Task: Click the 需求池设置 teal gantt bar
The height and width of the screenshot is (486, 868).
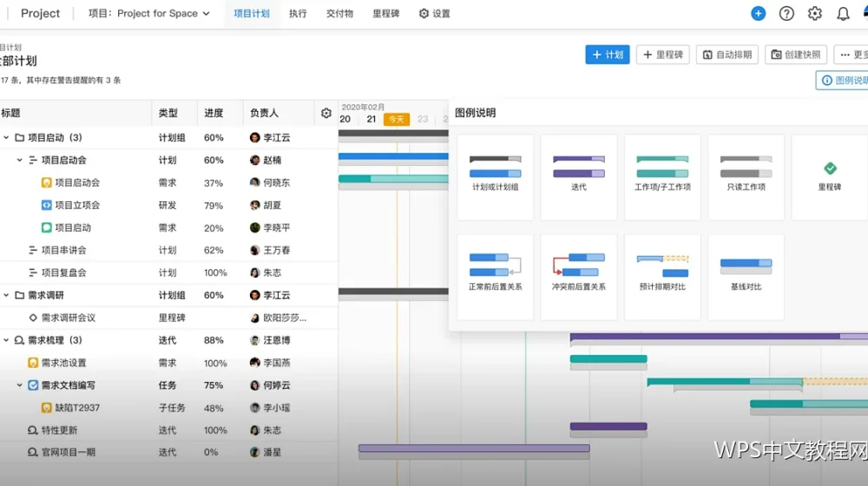Action: [608, 358]
